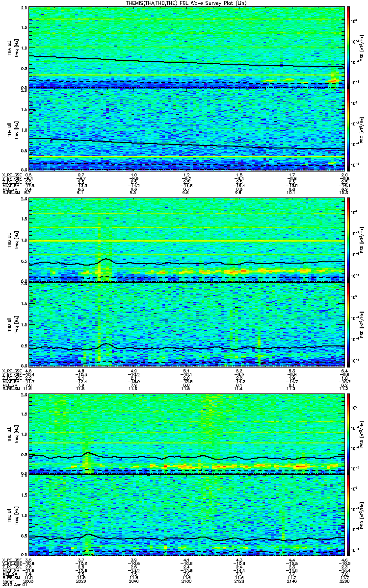368x588 pixels.
Task: Click the color bar beside THA B-parallel panel
Action: tap(349, 130)
